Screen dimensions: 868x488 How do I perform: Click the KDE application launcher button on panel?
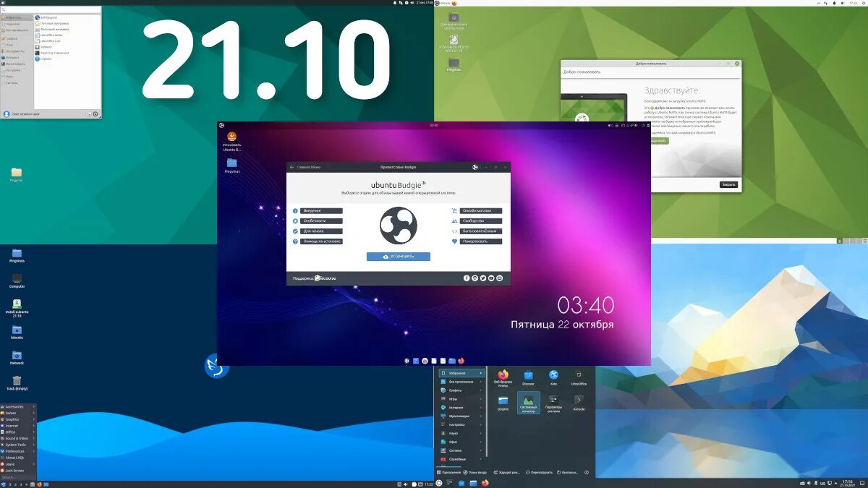pos(439,483)
